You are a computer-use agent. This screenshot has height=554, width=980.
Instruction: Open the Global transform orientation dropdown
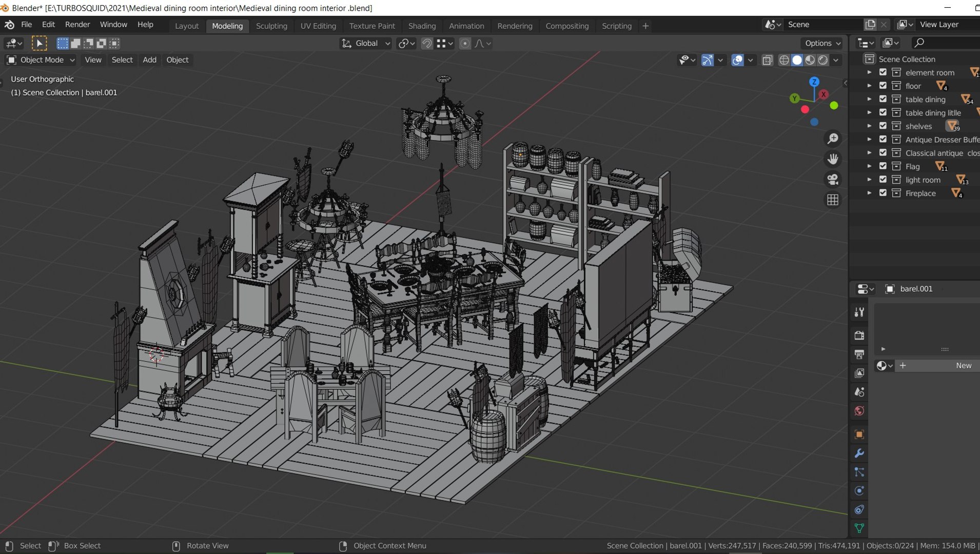[366, 44]
